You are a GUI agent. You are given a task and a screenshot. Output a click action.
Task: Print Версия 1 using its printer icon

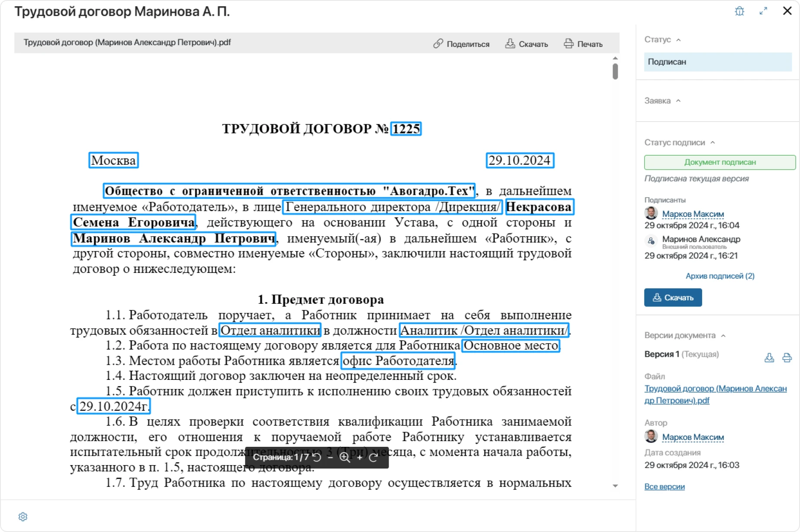(787, 358)
